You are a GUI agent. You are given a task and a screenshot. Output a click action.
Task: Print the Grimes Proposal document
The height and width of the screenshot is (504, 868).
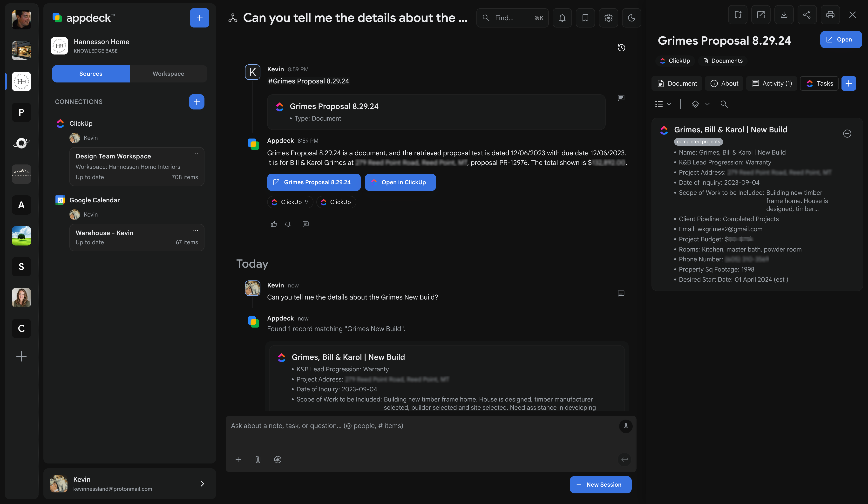tap(830, 15)
